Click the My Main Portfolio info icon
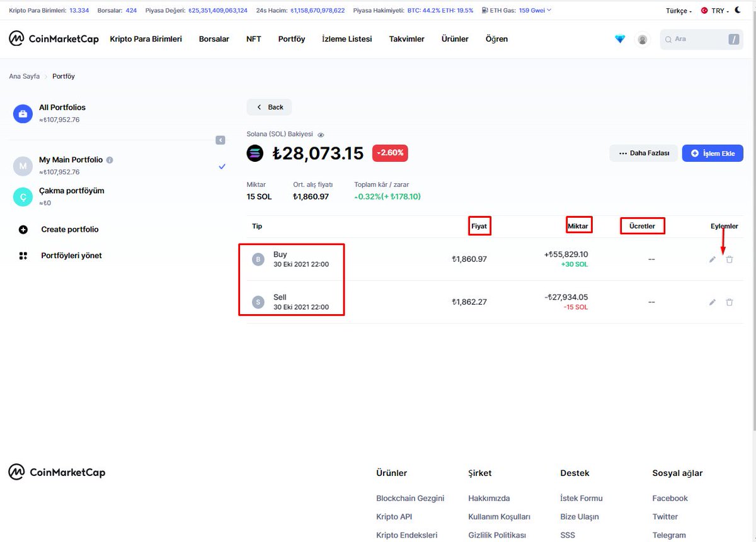756x542 pixels. tap(110, 160)
